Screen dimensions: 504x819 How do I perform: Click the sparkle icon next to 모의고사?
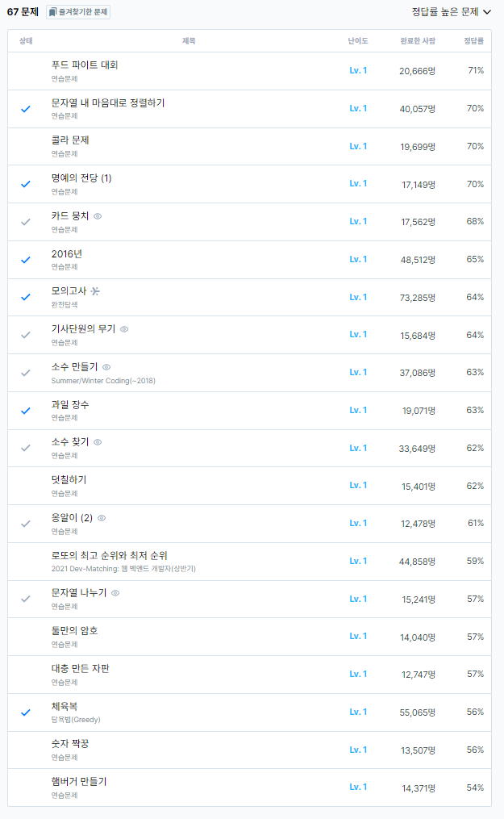pos(95,291)
